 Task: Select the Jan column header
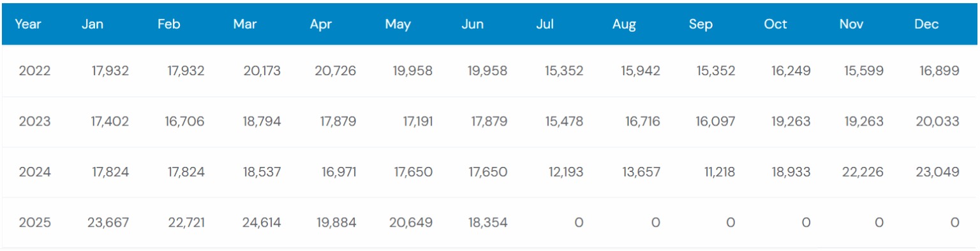[93, 24]
